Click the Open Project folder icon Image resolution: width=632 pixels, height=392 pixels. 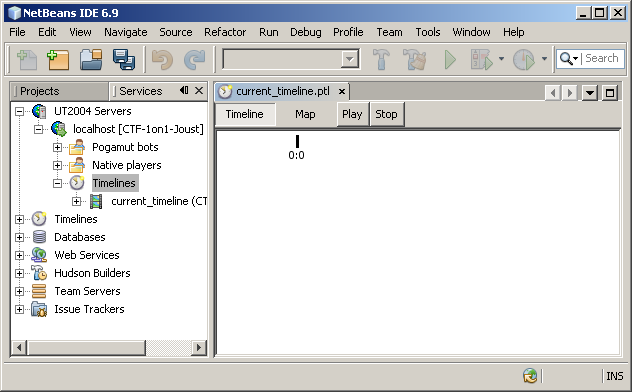(91, 60)
